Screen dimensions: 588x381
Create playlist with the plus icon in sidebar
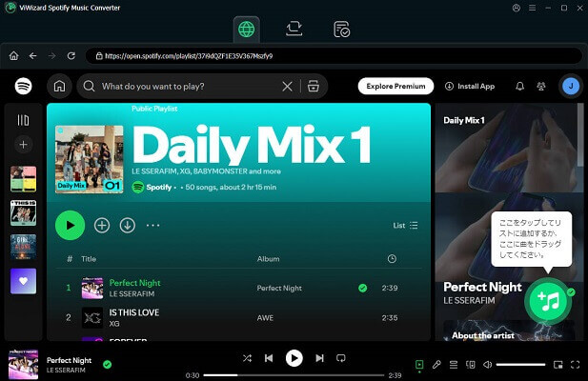tap(23, 144)
